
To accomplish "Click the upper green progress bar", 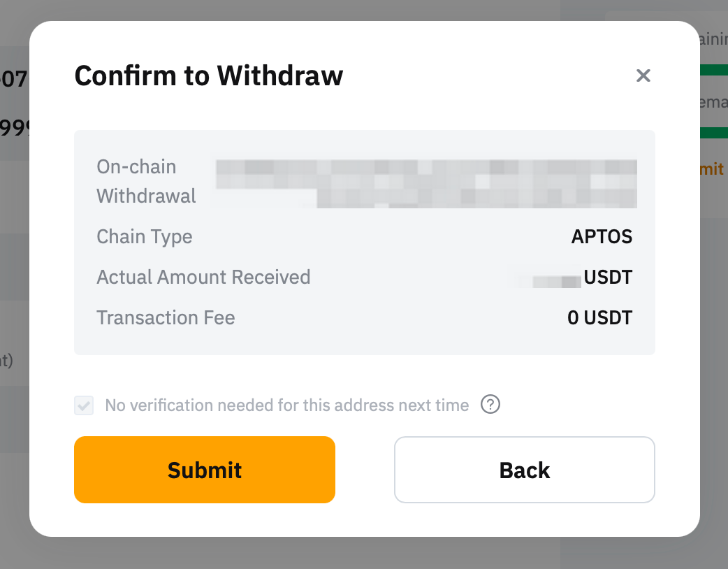I will [x=713, y=70].
